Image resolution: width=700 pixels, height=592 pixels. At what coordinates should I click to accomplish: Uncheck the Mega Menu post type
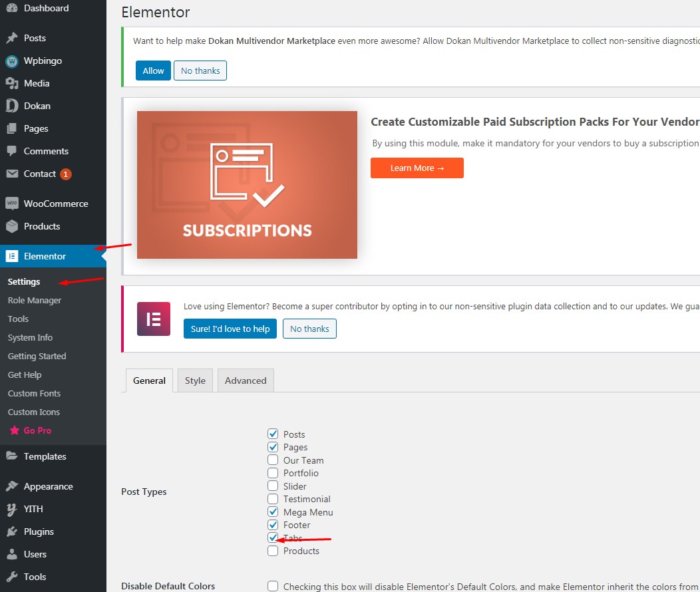pyautogui.click(x=273, y=512)
